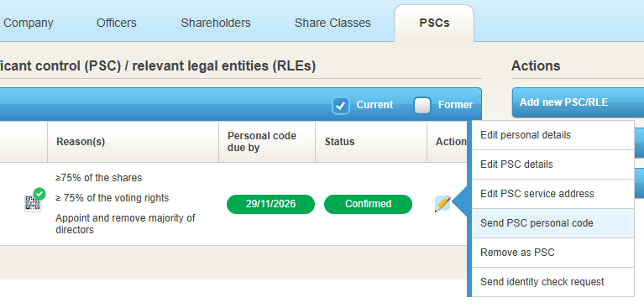The width and height of the screenshot is (644, 308).
Task: Select Send PSC personal code
Action: click(552, 223)
